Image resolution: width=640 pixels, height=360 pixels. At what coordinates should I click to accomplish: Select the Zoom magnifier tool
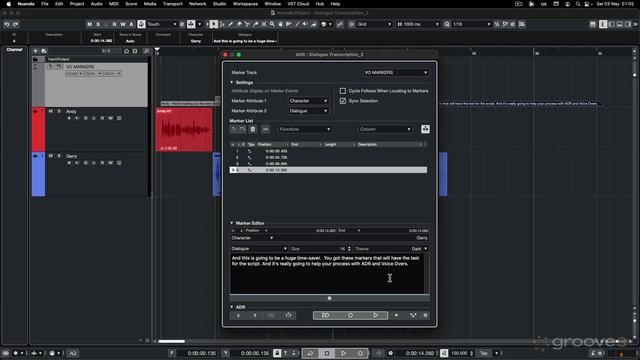click(x=272, y=24)
